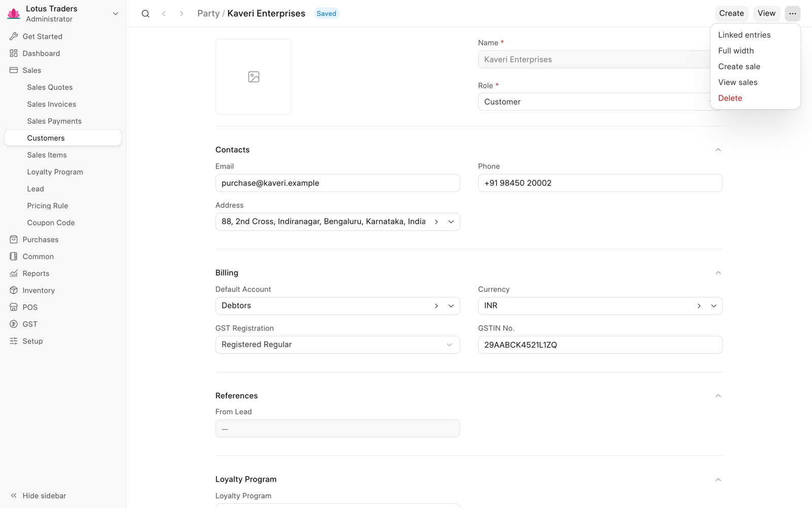Open the Currency dropdown chevron
812x508 pixels.
(714, 306)
